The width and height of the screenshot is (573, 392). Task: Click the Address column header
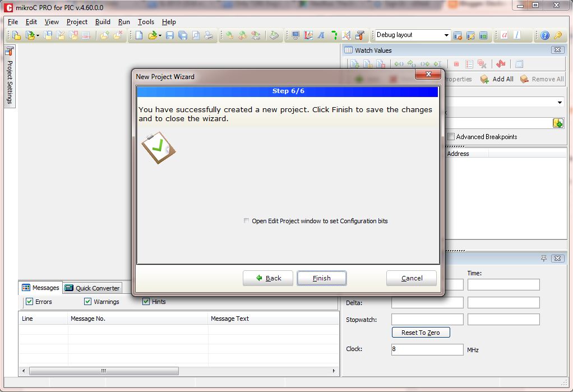pos(466,154)
